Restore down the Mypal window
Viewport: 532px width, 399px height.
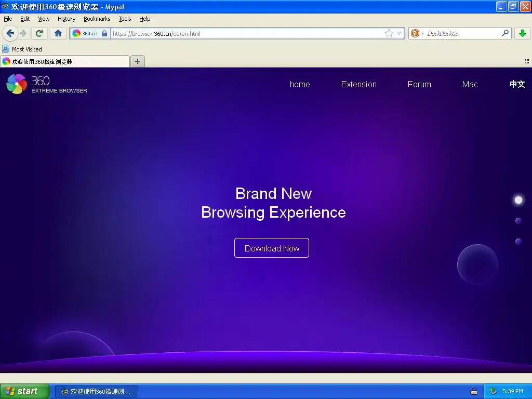(x=513, y=6)
